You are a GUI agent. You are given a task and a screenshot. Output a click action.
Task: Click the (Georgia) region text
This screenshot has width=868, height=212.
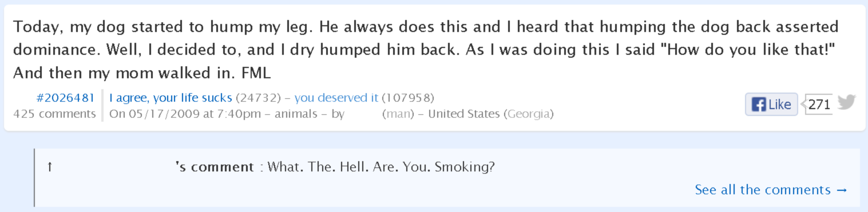coord(528,114)
